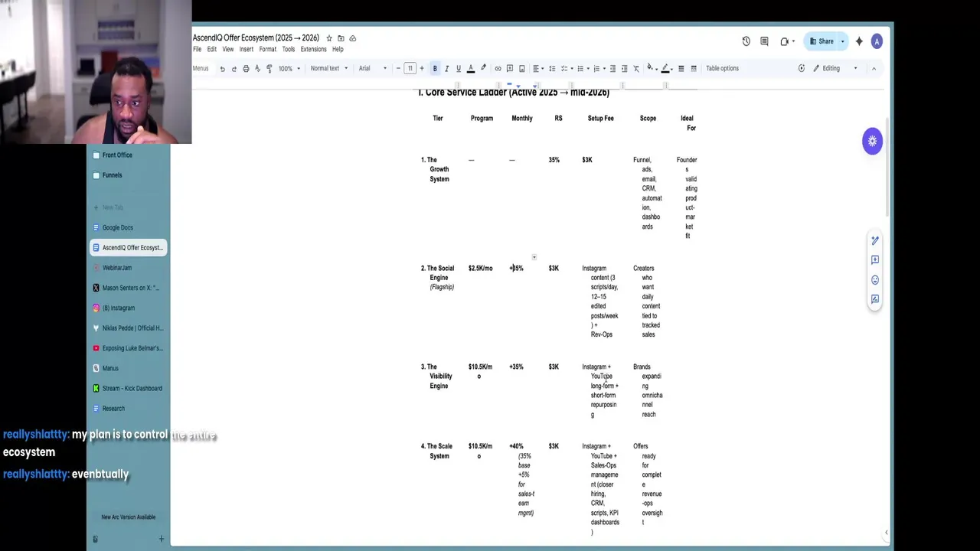The height and width of the screenshot is (551, 980).
Task: Open the highlight color picker
Action: pyautogui.click(x=483, y=69)
